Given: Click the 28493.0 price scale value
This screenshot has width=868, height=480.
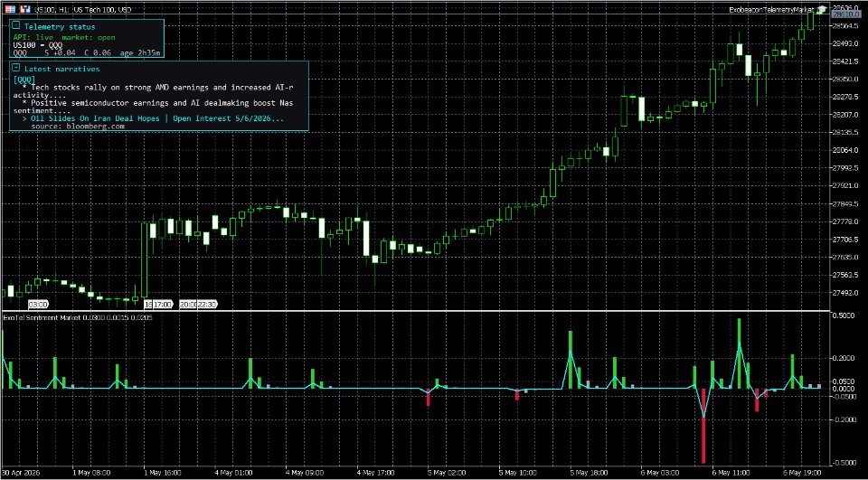Looking at the screenshot, I should click(844, 43).
